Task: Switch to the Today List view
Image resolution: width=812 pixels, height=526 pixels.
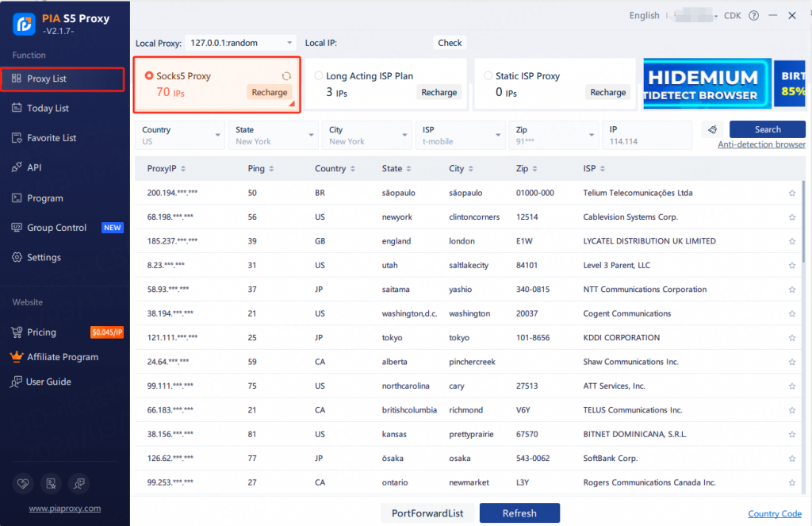Action: 48,108
